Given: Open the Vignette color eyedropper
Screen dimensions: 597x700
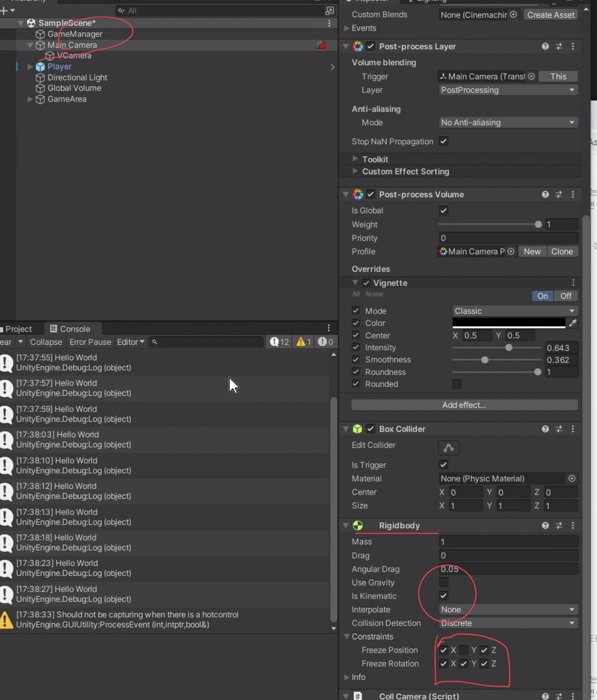Looking at the screenshot, I should click(x=572, y=323).
